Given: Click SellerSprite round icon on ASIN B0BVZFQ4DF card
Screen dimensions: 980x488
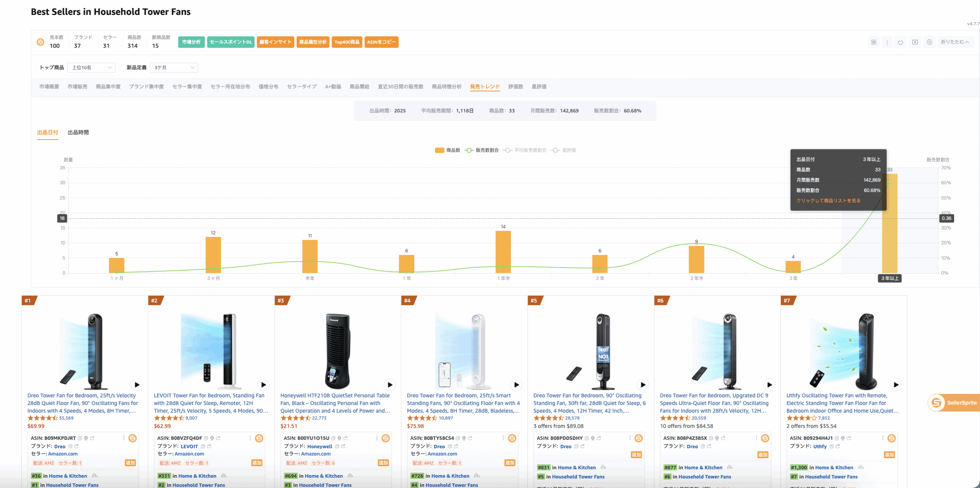Looking at the screenshot, I should (259, 438).
